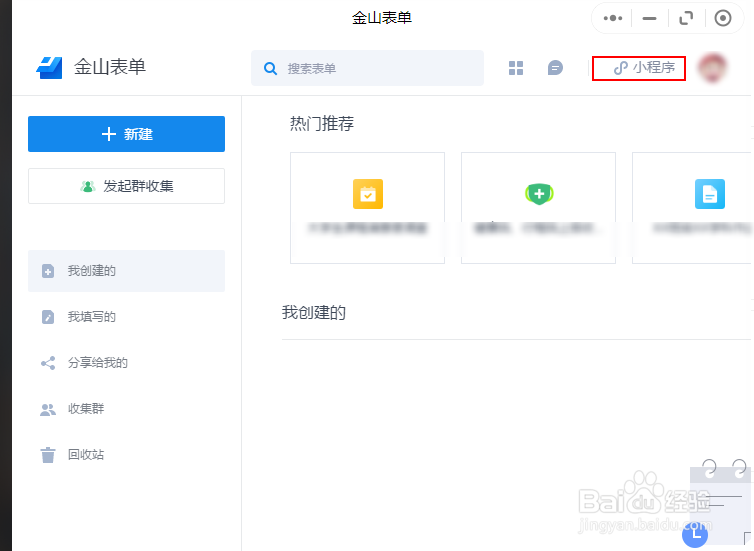Click the 我创建的 sidebar plus-document icon
The image size is (754, 551).
[x=48, y=271]
